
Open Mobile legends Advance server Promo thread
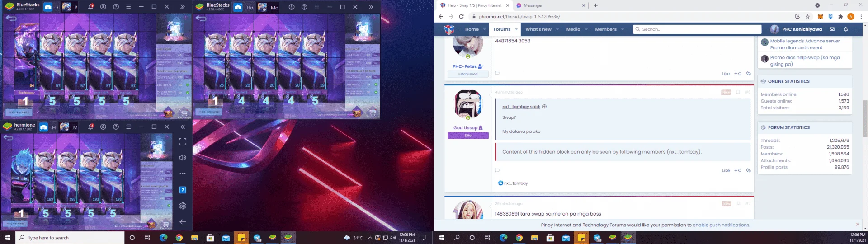coord(805,44)
